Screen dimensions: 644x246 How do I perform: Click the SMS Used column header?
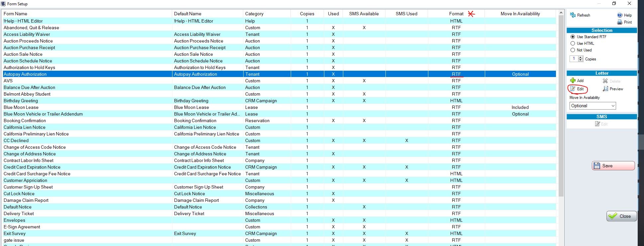click(x=406, y=14)
